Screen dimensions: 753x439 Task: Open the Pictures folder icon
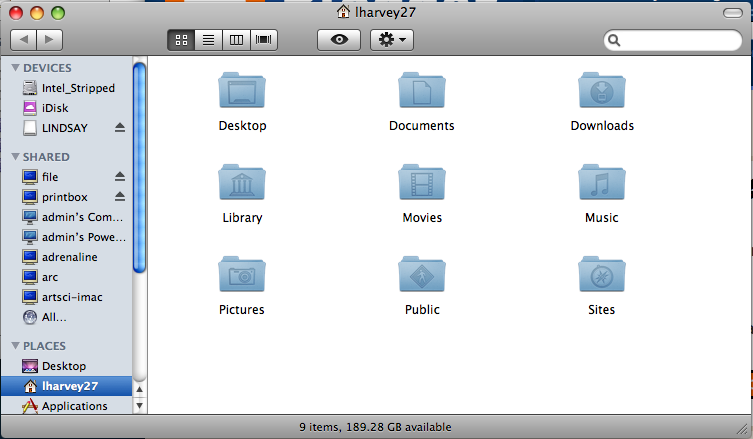click(x=242, y=275)
